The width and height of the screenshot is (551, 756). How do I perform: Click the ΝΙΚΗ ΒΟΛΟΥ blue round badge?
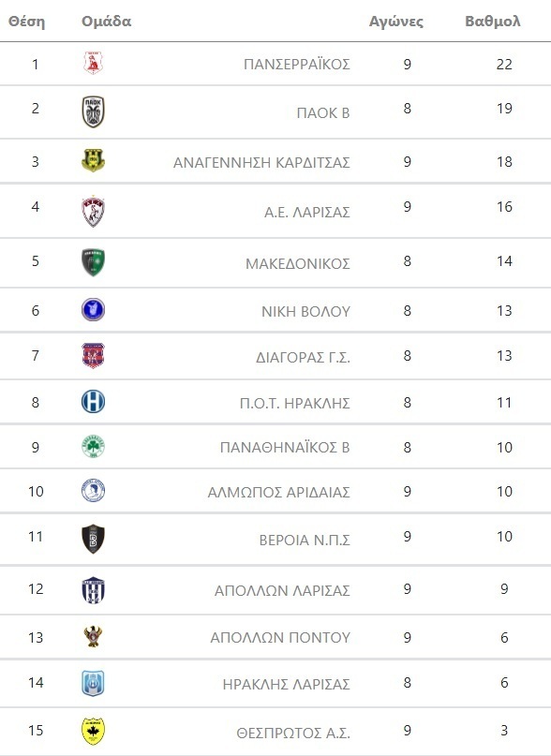[x=93, y=309]
